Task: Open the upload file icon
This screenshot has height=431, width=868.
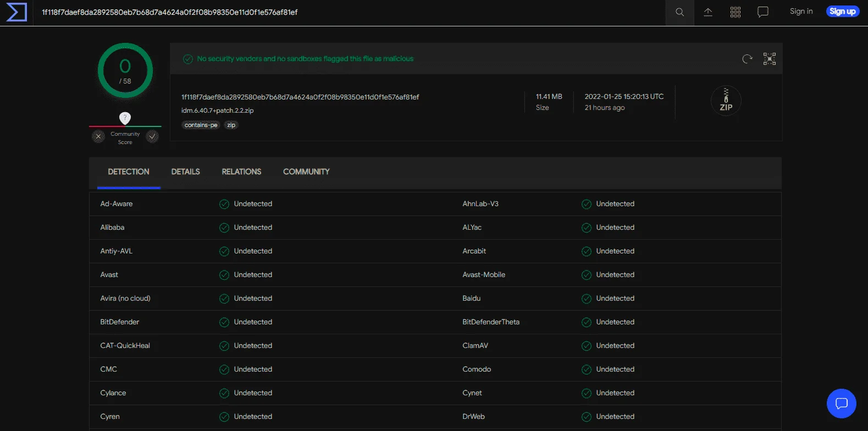Action: click(708, 12)
